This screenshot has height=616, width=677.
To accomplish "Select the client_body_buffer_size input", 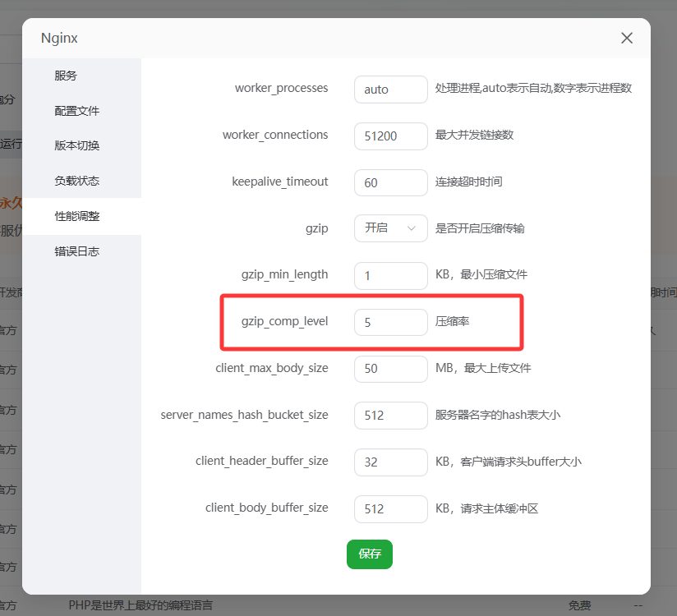I will tap(390, 508).
